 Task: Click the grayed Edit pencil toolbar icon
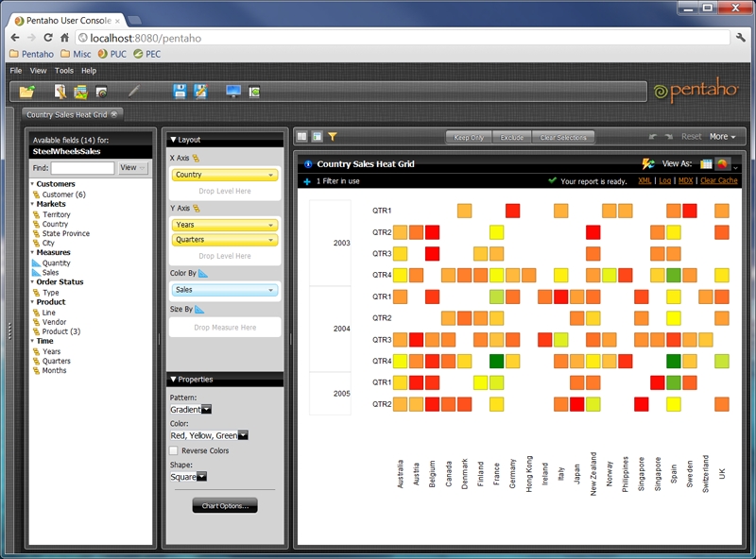coord(134,91)
